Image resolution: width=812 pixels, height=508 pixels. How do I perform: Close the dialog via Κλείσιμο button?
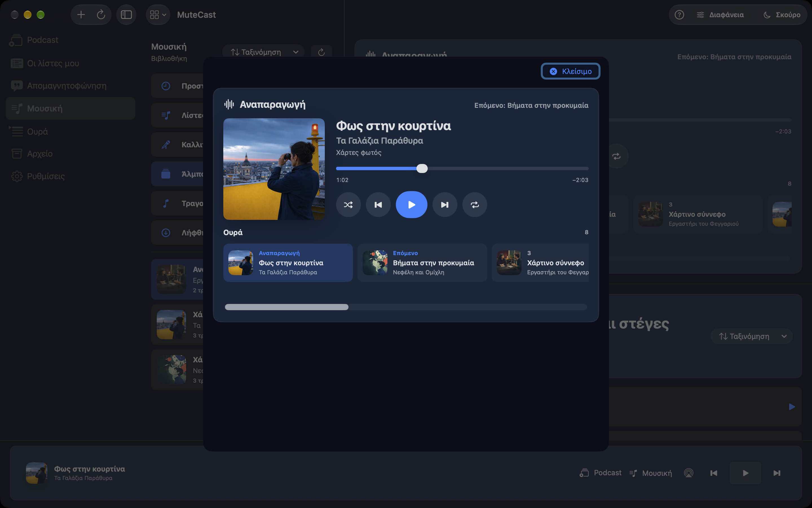pos(570,71)
